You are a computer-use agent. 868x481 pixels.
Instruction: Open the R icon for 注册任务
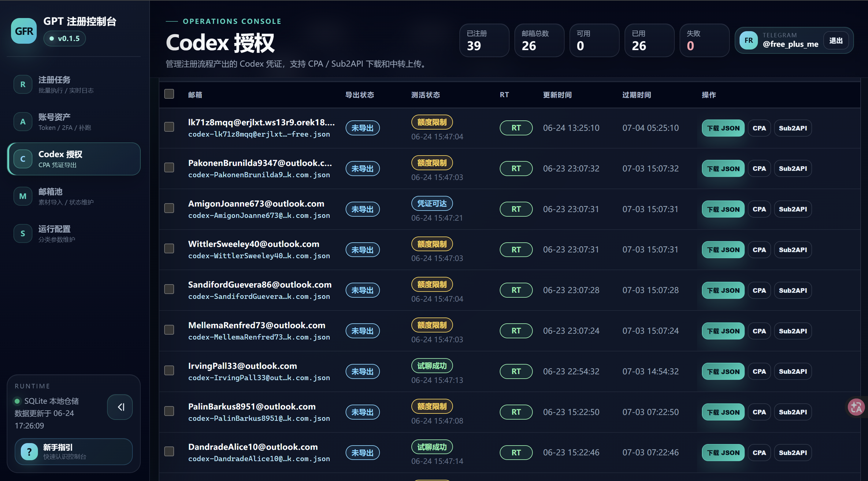pos(23,84)
